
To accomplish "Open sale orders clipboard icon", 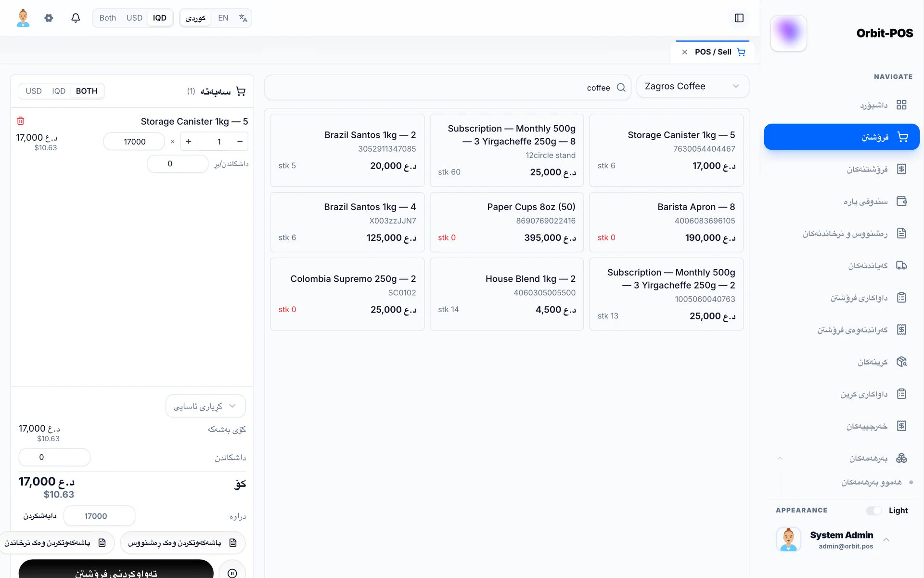I will 901,298.
